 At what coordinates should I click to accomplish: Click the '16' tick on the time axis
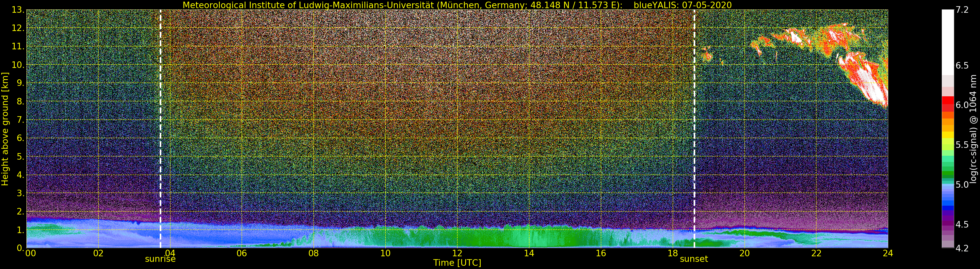tap(601, 253)
